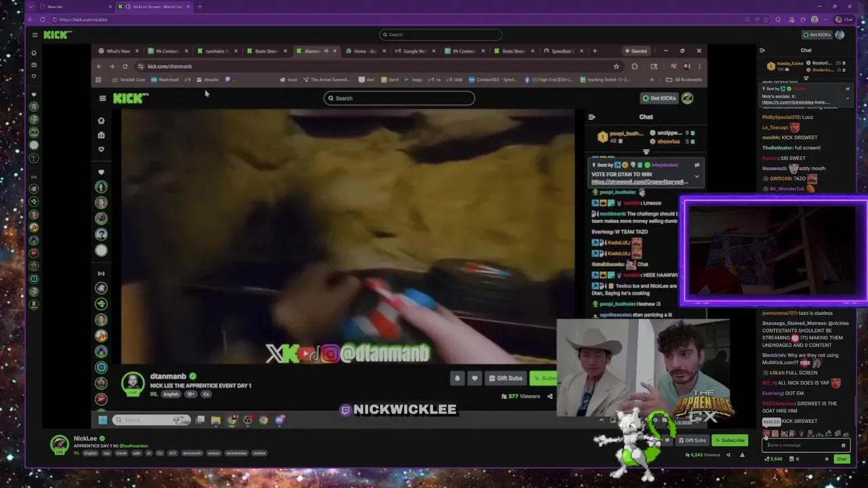Image resolution: width=868 pixels, height=488 pixels.
Task: Open browser profile avatar in toolbar
Action: (814, 20)
